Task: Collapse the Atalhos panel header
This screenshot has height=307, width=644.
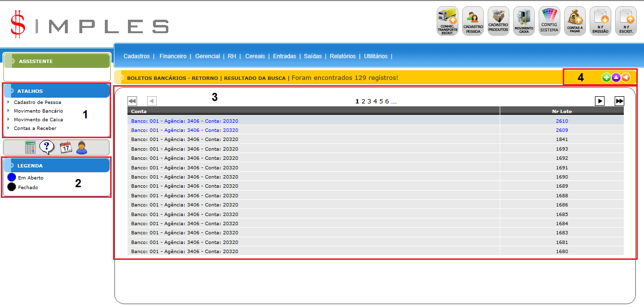Action: [57, 91]
